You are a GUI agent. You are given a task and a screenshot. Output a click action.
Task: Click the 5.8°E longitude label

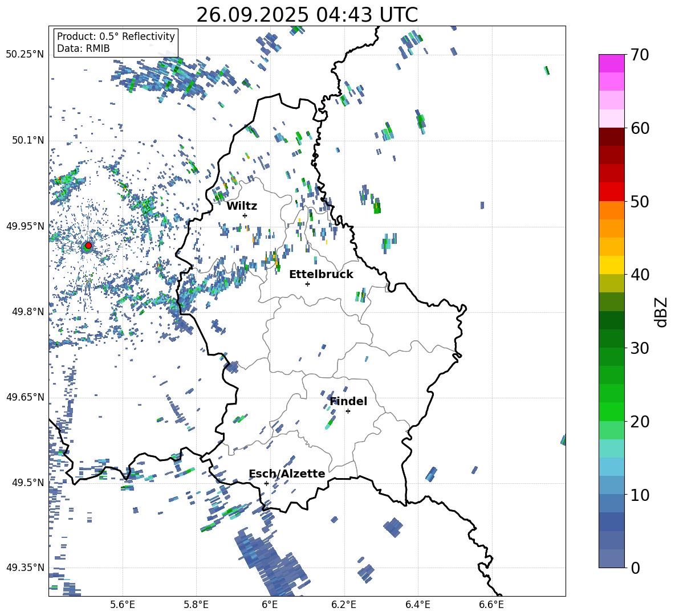click(196, 605)
